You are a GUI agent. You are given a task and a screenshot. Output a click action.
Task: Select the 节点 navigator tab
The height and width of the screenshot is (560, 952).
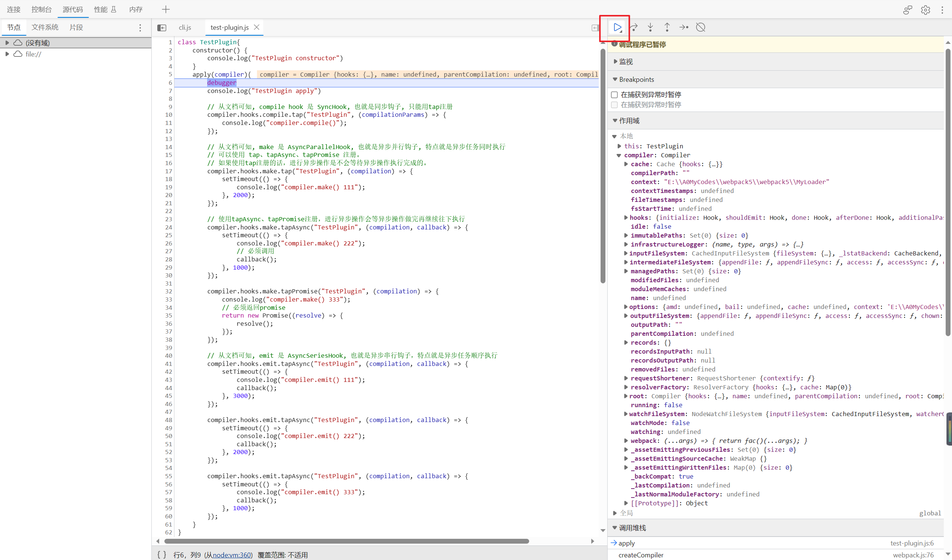click(14, 28)
